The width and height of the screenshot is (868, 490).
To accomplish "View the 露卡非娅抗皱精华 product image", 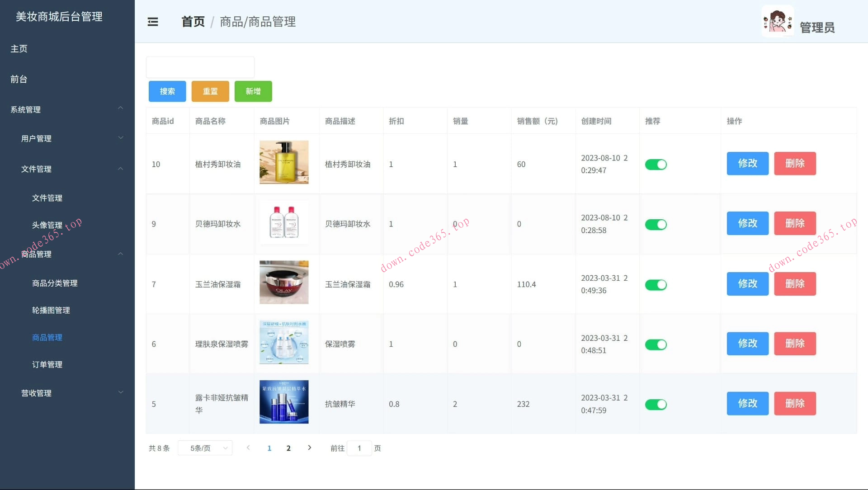I will point(283,402).
